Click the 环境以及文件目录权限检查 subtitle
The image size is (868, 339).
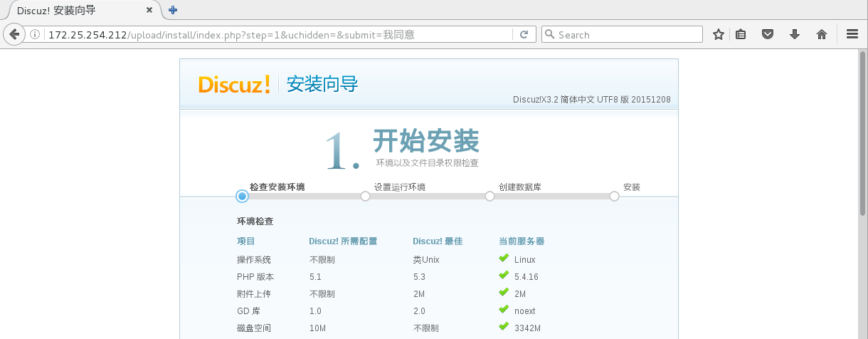[427, 163]
